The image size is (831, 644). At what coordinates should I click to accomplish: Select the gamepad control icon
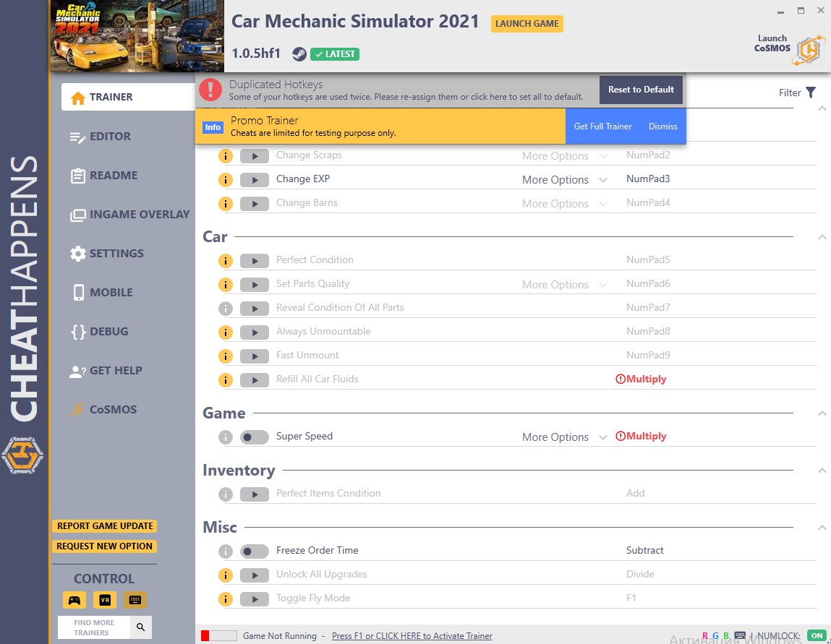tap(74, 600)
